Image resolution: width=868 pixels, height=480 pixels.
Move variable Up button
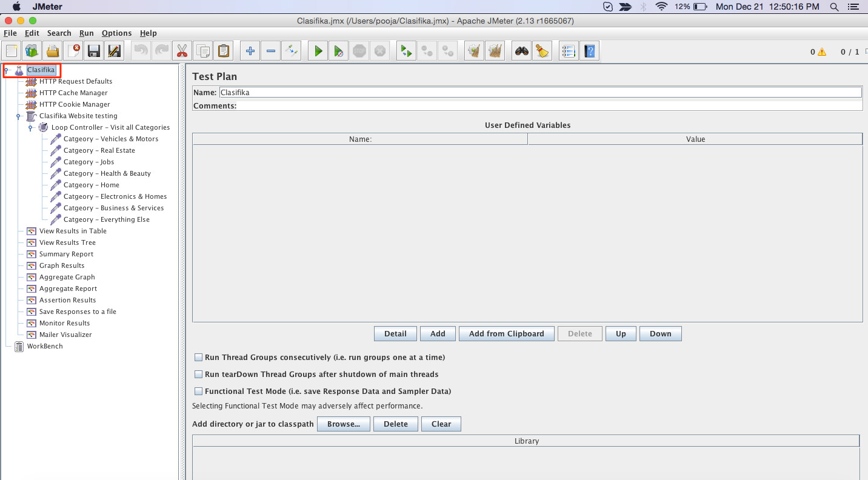(621, 334)
